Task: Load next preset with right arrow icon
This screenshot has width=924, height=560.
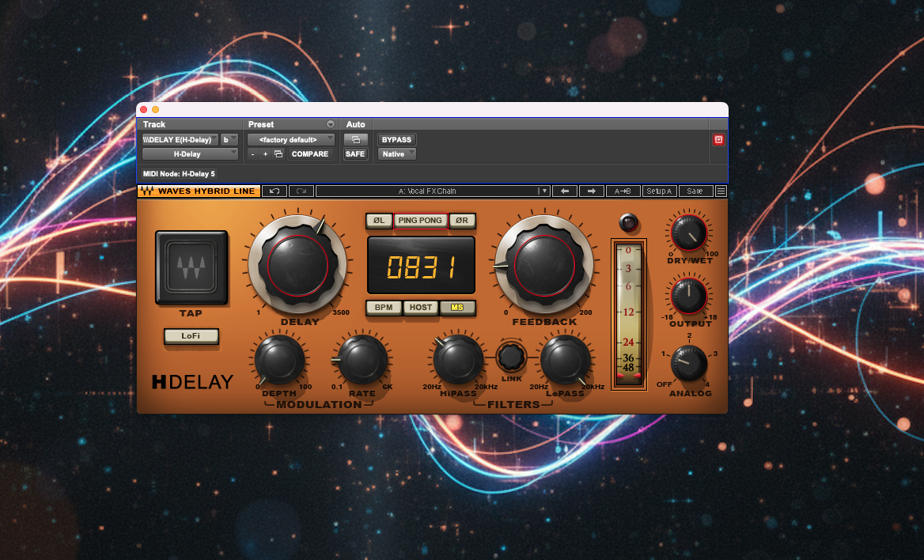Action: point(592,191)
